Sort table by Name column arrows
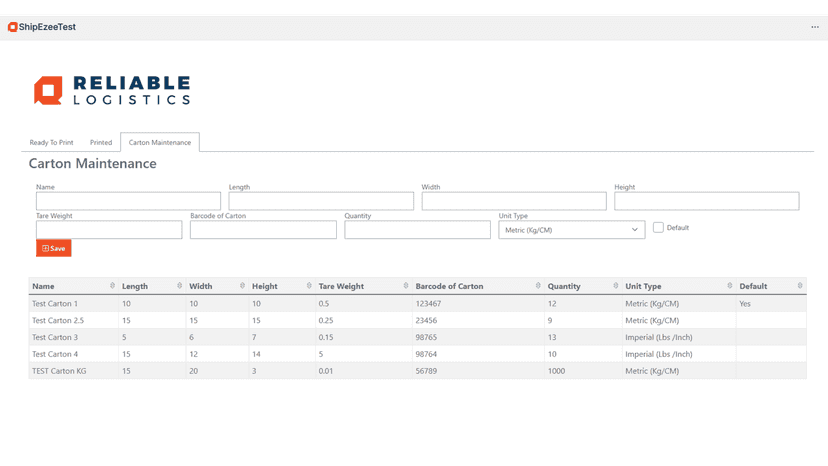828x466 pixels. pos(112,286)
